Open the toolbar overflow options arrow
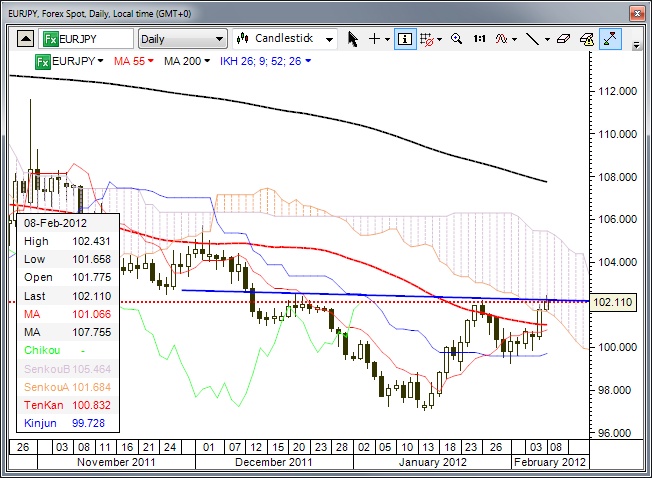This screenshot has width=652, height=478. coord(636,45)
